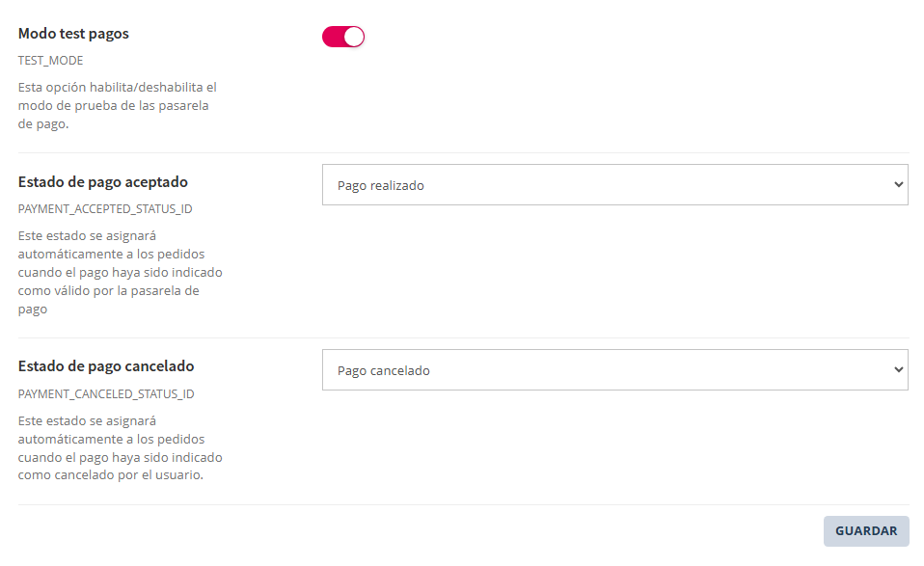Image resolution: width=924 pixels, height=566 pixels.
Task: Click the Estado de pago cancelado label
Action: click(106, 366)
